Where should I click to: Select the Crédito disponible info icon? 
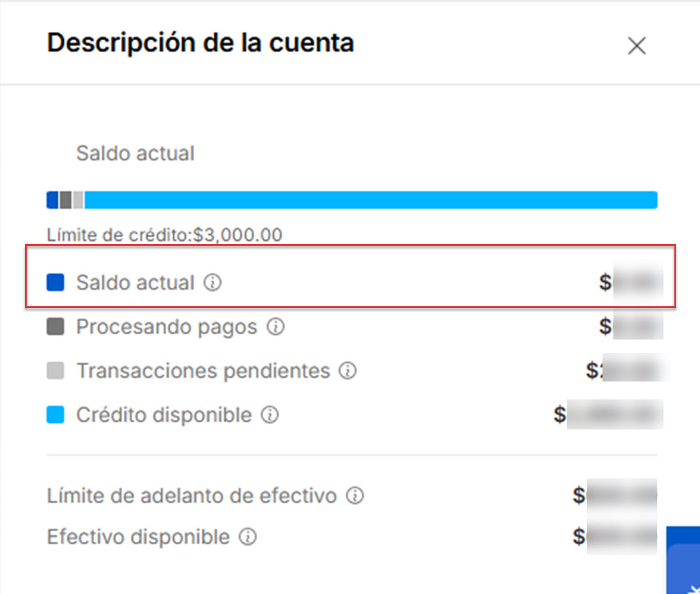(270, 415)
